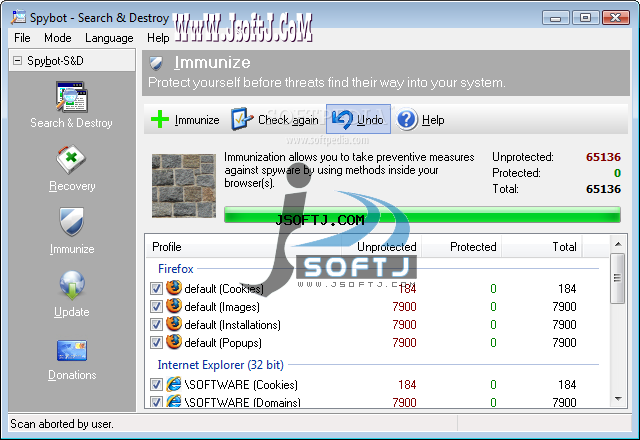Open the Donations card sidebar icon
The image size is (640, 440).
(x=72, y=350)
